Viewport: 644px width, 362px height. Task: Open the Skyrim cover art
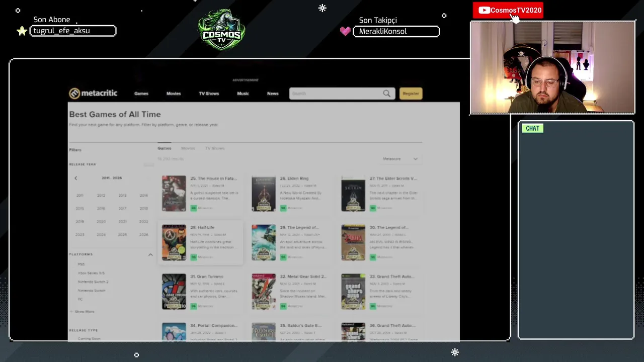353,194
